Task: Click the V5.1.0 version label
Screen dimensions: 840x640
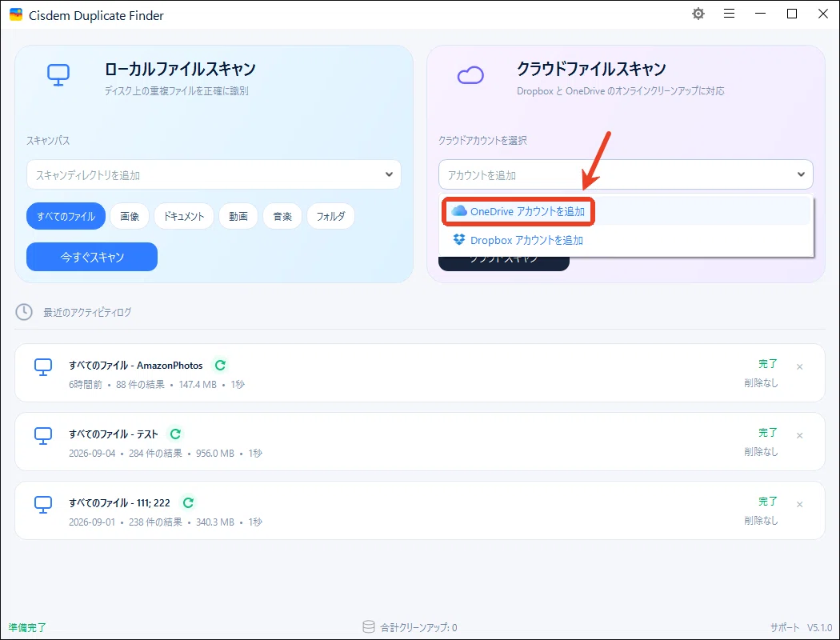Action: tap(819, 628)
